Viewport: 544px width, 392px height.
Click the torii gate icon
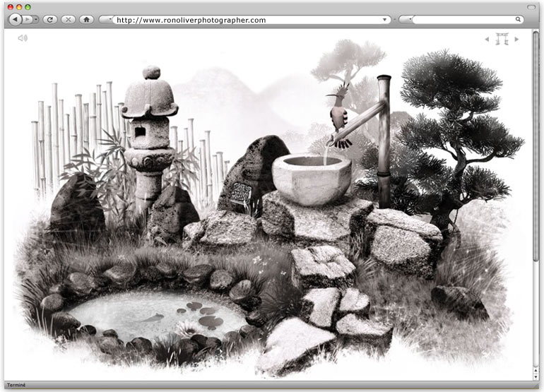[502, 39]
